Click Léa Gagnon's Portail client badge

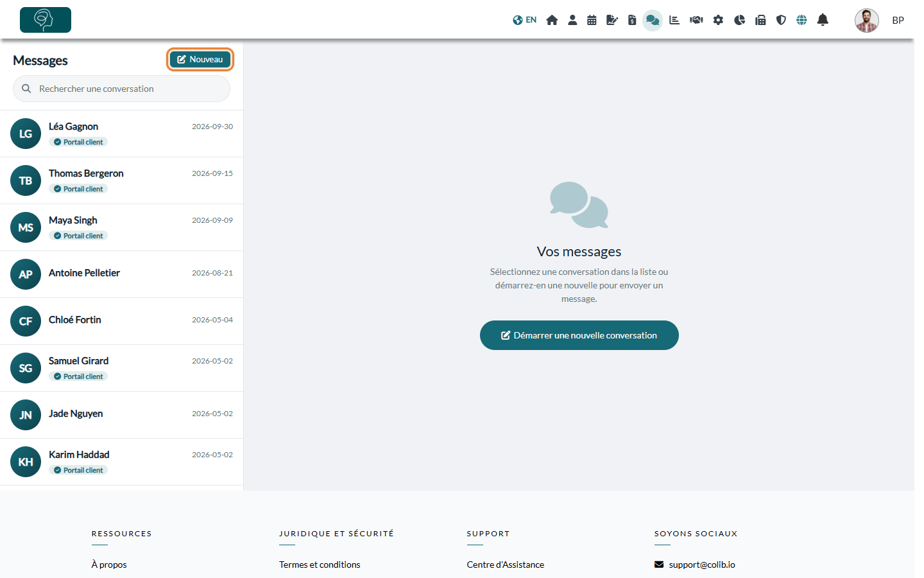(x=78, y=142)
